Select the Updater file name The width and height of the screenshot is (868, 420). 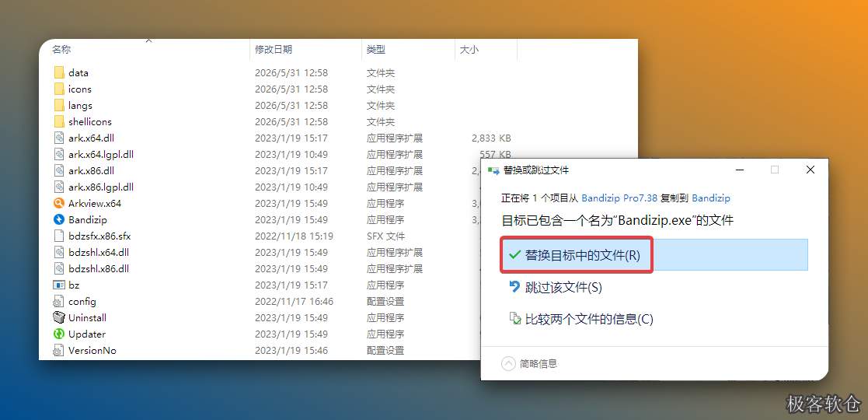[87, 334]
